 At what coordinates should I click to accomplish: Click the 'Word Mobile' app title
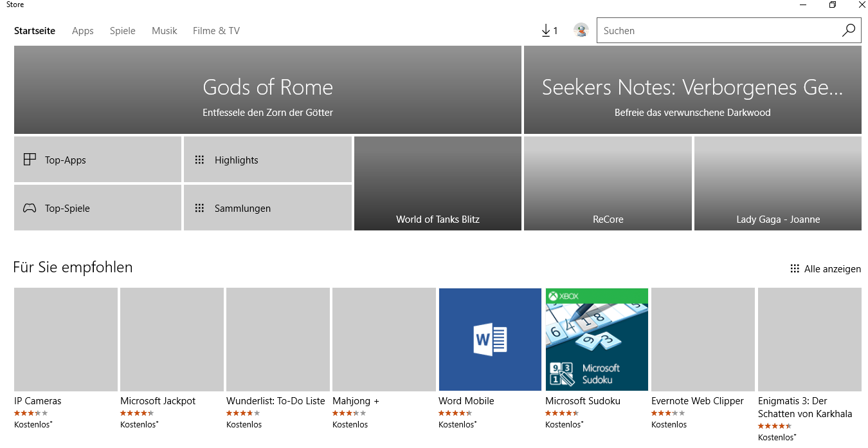466,401
